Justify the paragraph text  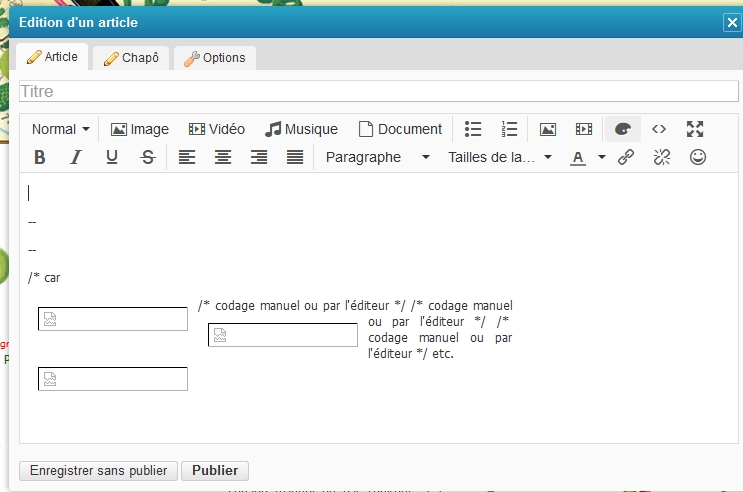coord(295,157)
